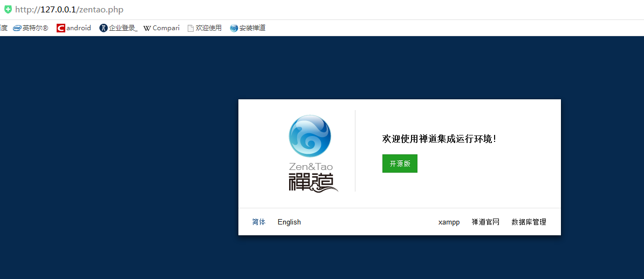Screen dimensions: 644x279
Task: Visit the 禅道官网 link
Action: pos(485,222)
